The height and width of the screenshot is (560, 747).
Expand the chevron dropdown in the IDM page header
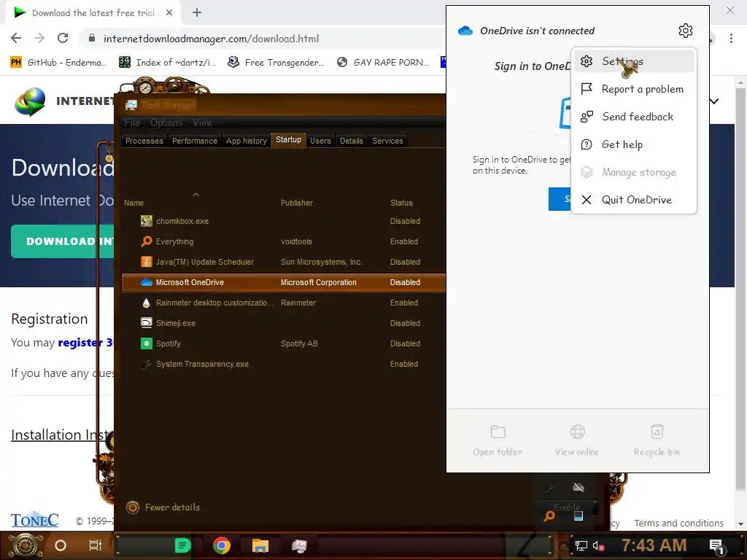714,101
